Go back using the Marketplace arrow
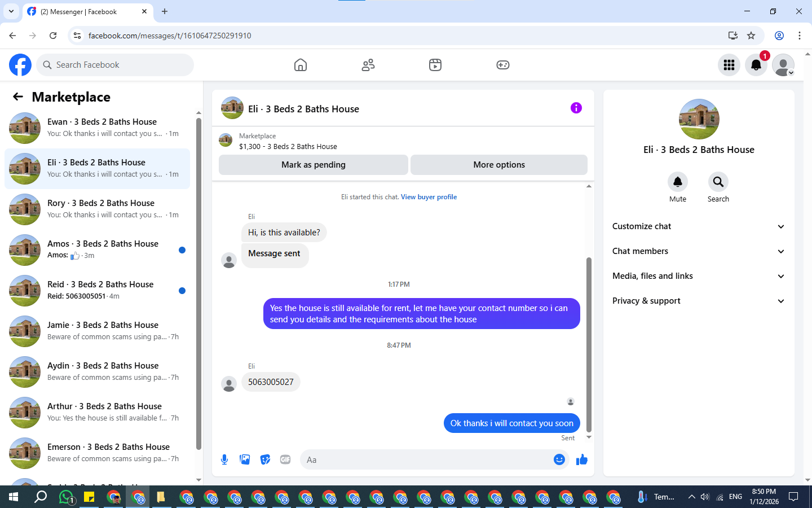The height and width of the screenshot is (508, 812). coord(18,97)
